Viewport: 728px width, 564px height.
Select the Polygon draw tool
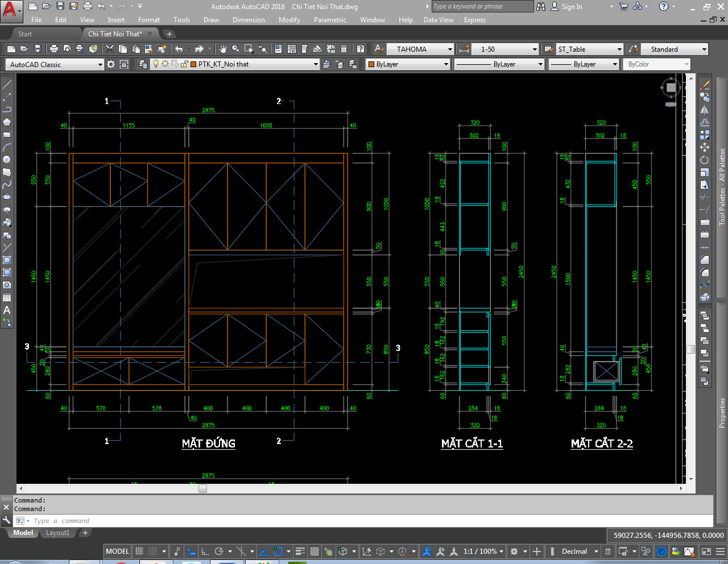pos(7,122)
